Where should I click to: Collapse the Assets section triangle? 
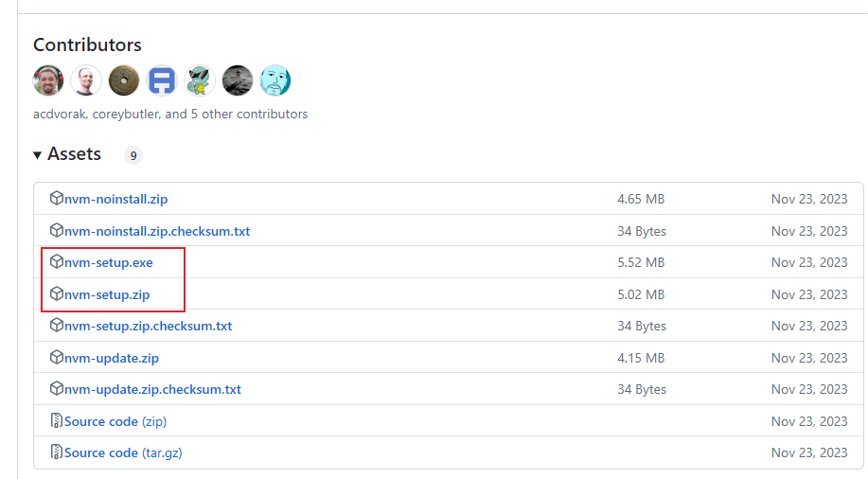(38, 155)
